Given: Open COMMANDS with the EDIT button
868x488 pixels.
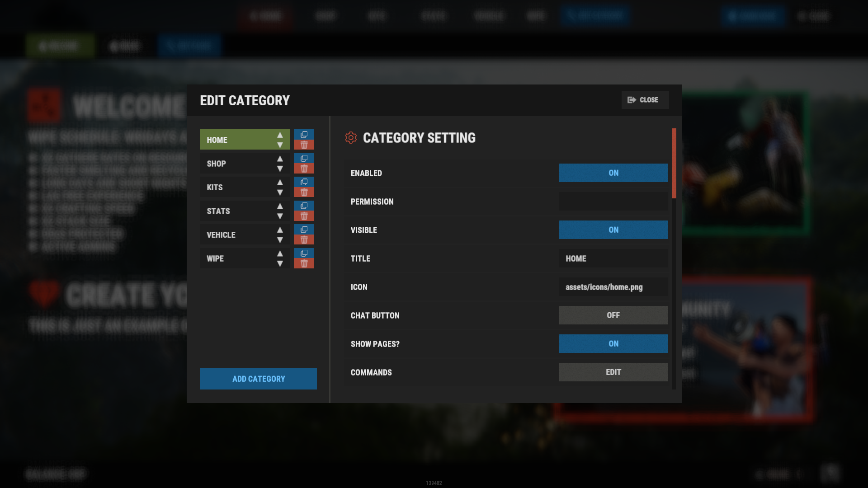Looking at the screenshot, I should click(613, 372).
